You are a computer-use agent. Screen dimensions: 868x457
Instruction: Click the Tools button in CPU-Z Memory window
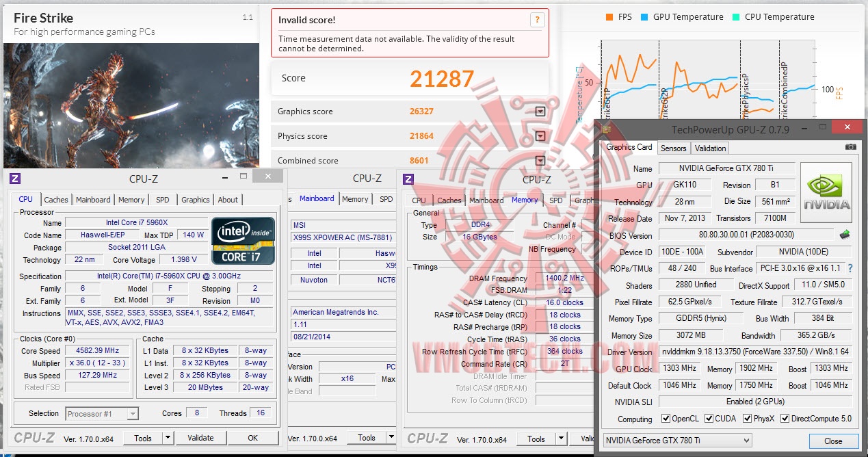[x=536, y=439]
